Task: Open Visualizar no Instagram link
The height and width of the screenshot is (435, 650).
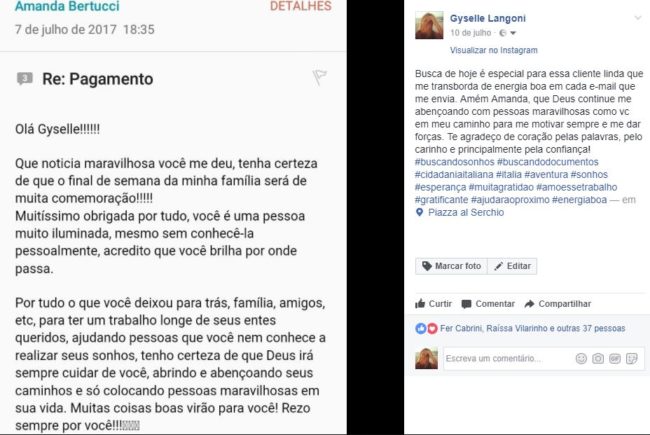Action: pyautogui.click(x=494, y=50)
